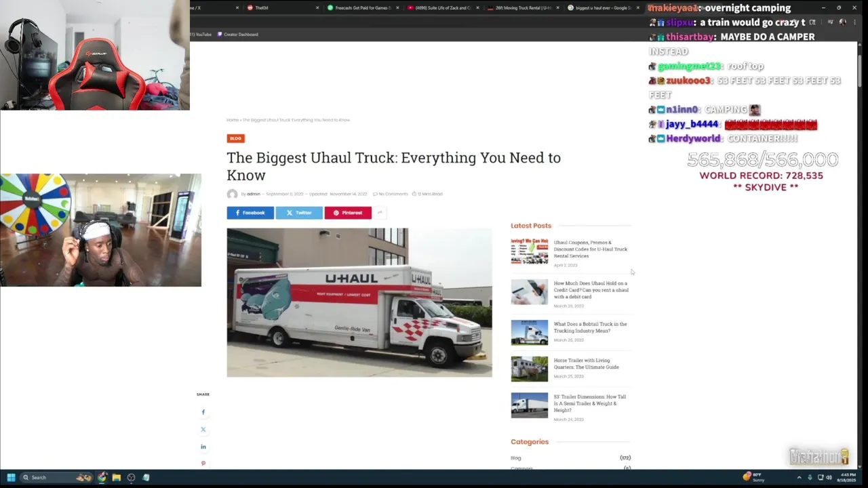Click the red Pinterest share button
868x488 pixels.
(x=348, y=213)
